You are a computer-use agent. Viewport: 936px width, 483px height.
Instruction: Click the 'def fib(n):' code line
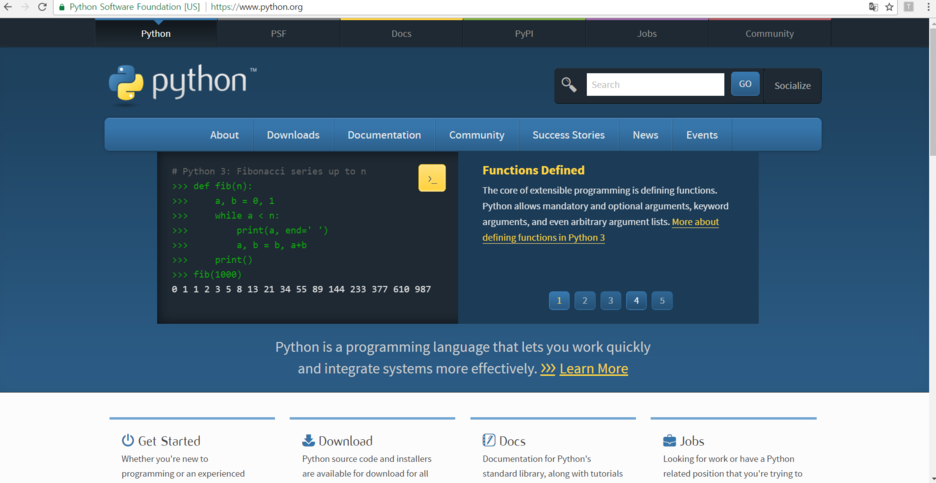[212, 186]
